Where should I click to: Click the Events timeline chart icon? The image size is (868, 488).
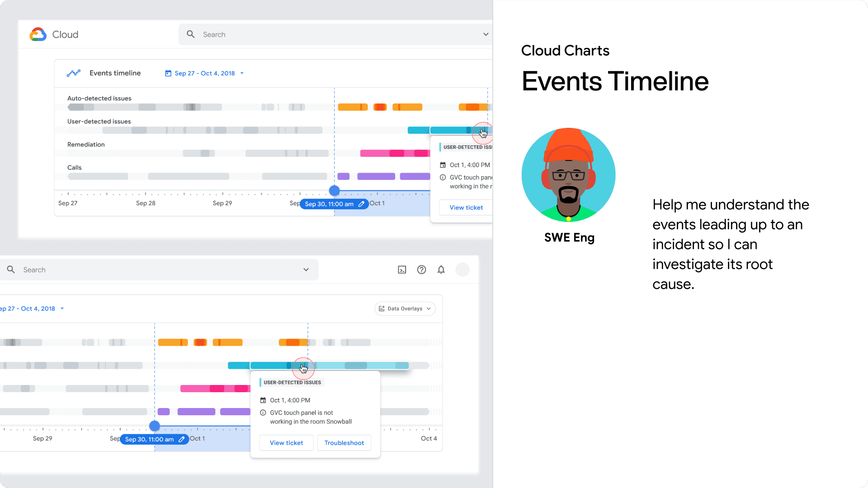click(x=73, y=73)
